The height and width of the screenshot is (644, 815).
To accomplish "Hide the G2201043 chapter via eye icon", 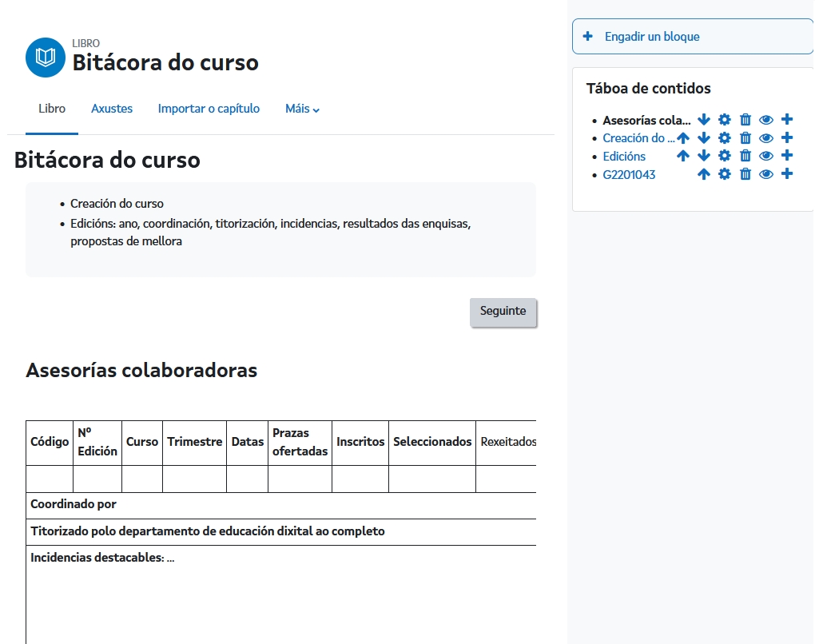I will pyautogui.click(x=766, y=174).
